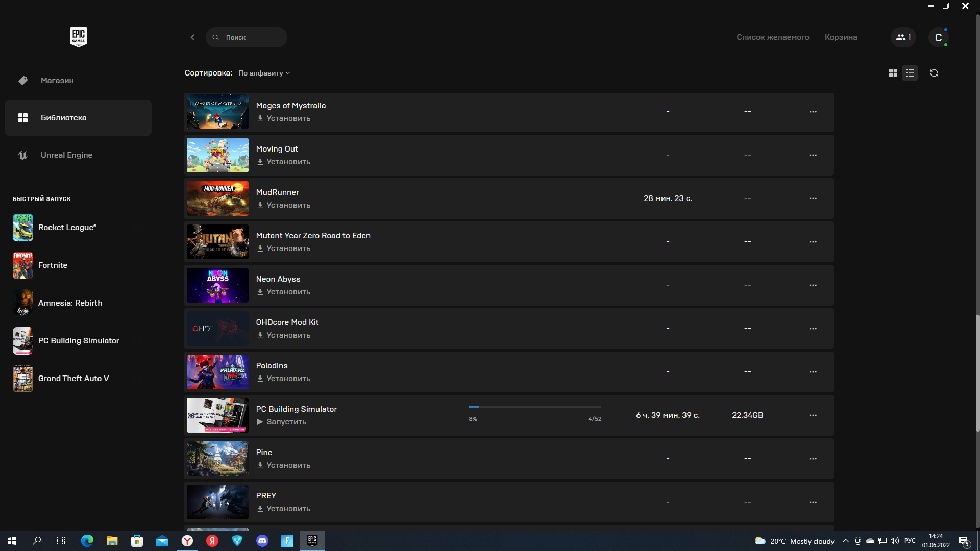
Task: Install Pine
Action: (x=284, y=465)
